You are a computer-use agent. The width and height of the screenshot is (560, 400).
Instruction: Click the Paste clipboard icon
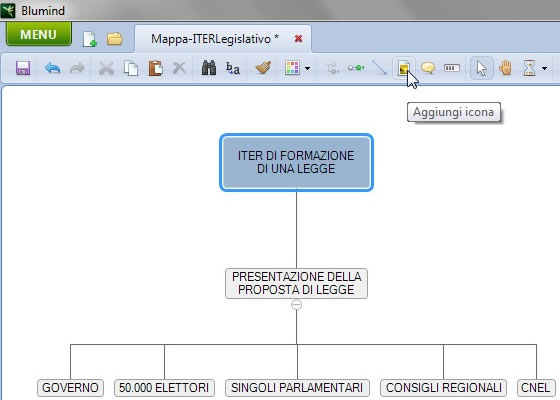click(155, 68)
